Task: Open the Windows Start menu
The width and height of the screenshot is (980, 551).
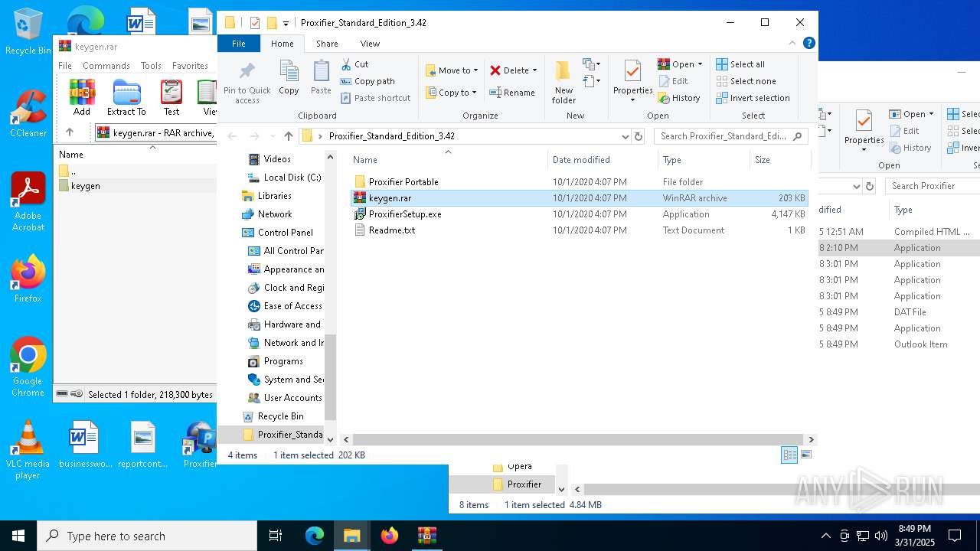Action: tap(18, 536)
